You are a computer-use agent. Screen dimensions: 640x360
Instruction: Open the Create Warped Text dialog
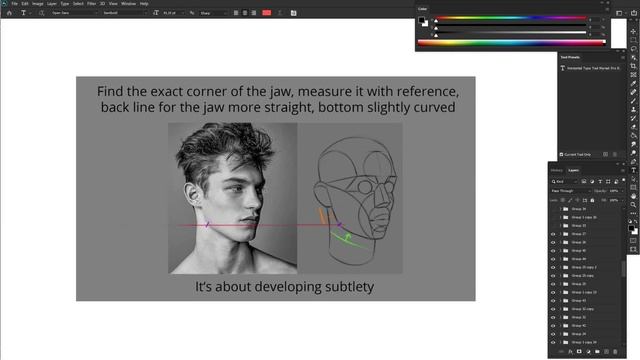280,13
